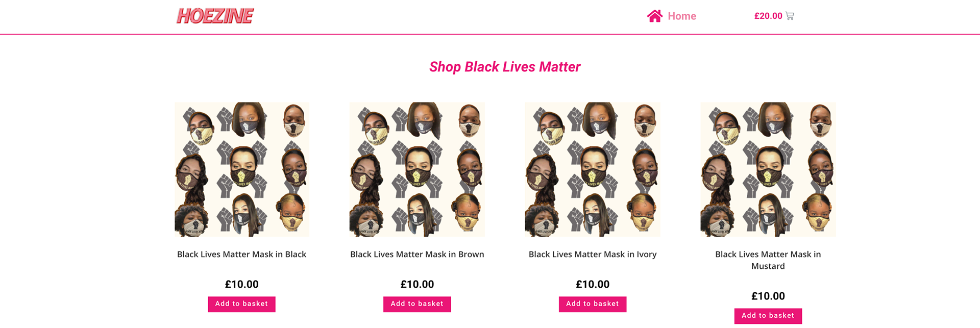Click the Shop Black Lives Matter heading

pos(505,67)
